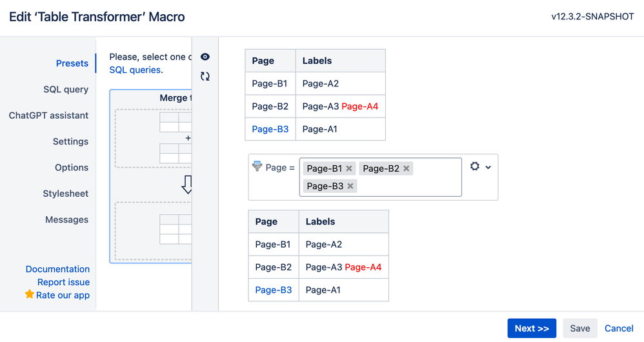Toggle the preview eye icon
The image size is (644, 342).
pyautogui.click(x=205, y=57)
